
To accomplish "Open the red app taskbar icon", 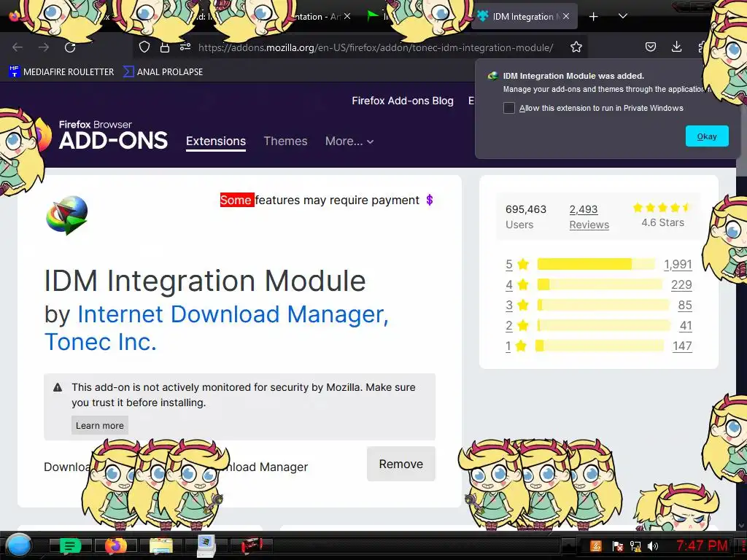I will tap(252, 545).
